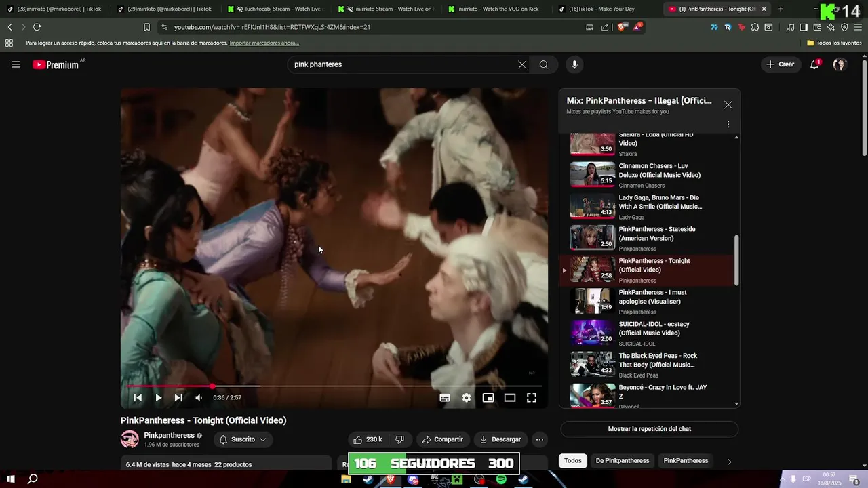Select the PinkPantheress filter chip

click(686, 461)
